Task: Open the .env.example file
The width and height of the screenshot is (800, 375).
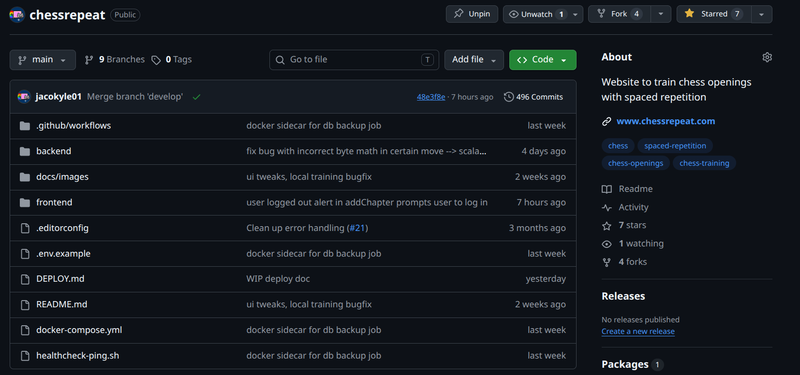Action: tap(63, 254)
